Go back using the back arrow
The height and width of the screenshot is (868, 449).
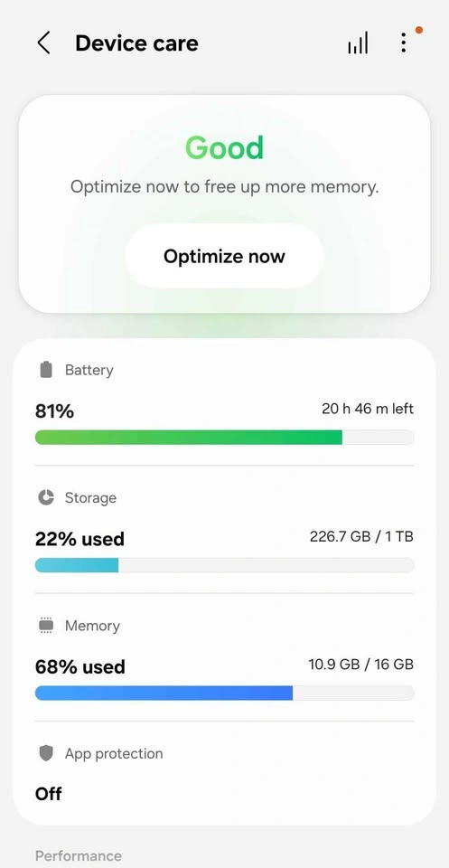(x=43, y=43)
